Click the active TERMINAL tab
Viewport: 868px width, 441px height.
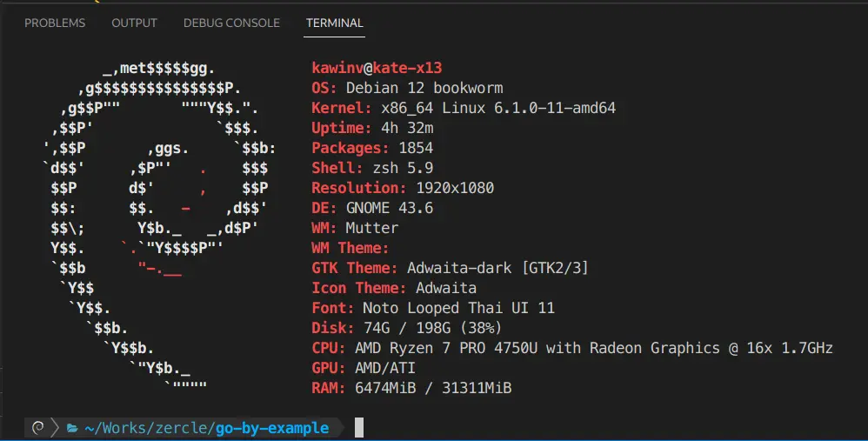334,23
